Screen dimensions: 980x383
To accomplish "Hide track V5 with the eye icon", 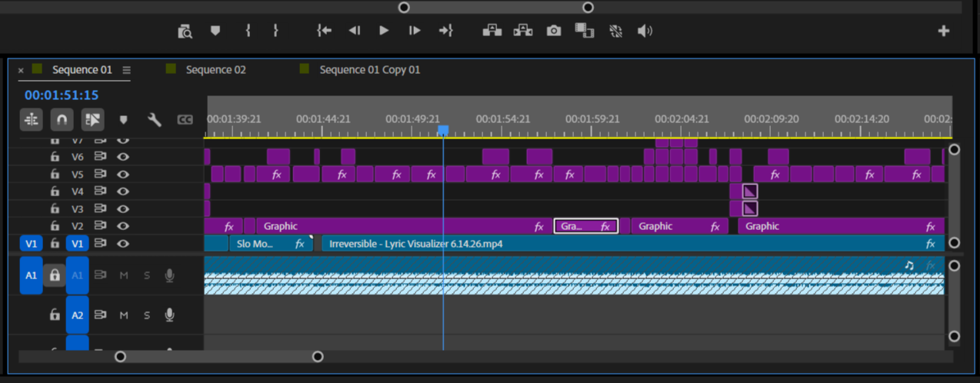I will click(123, 175).
